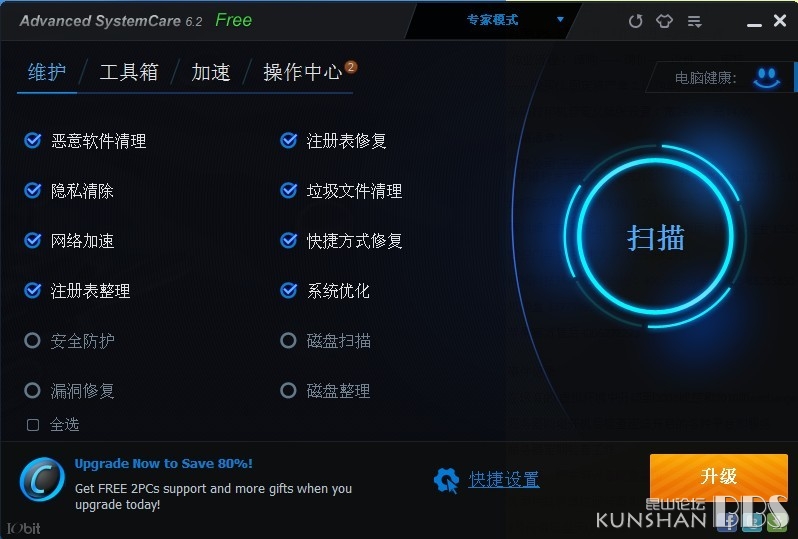Click the smiley face health icon
798x539 pixels.
(x=766, y=78)
